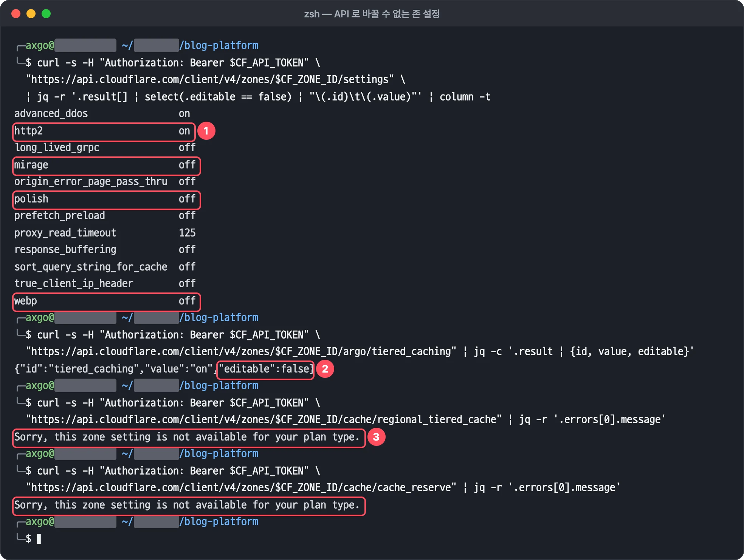
Task: Click sort_query_string_for_cache row
Action: point(105,267)
